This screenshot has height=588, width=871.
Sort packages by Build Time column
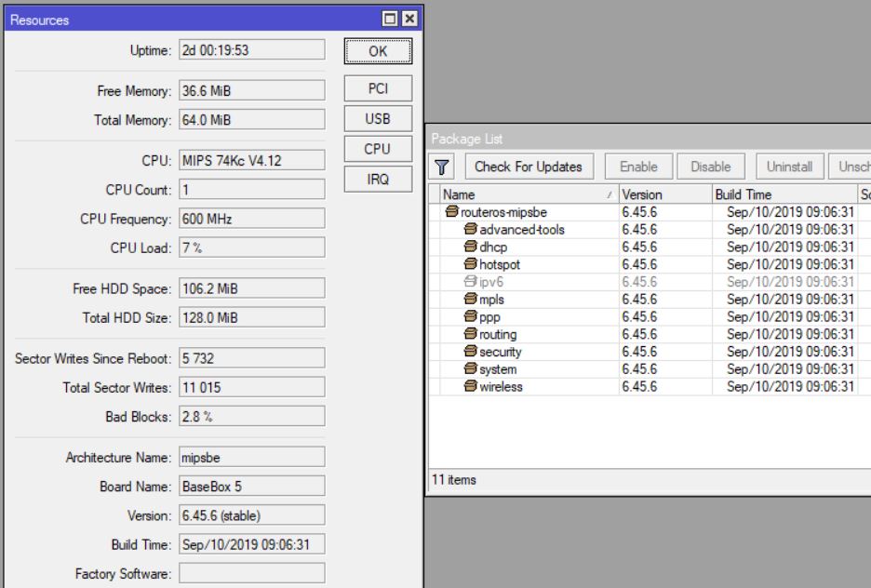(x=784, y=194)
